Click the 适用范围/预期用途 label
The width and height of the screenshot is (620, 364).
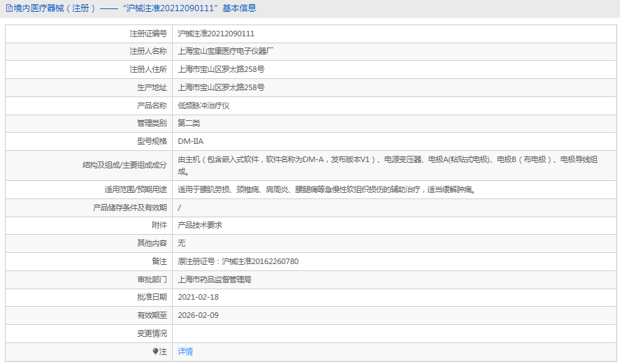[x=136, y=190]
